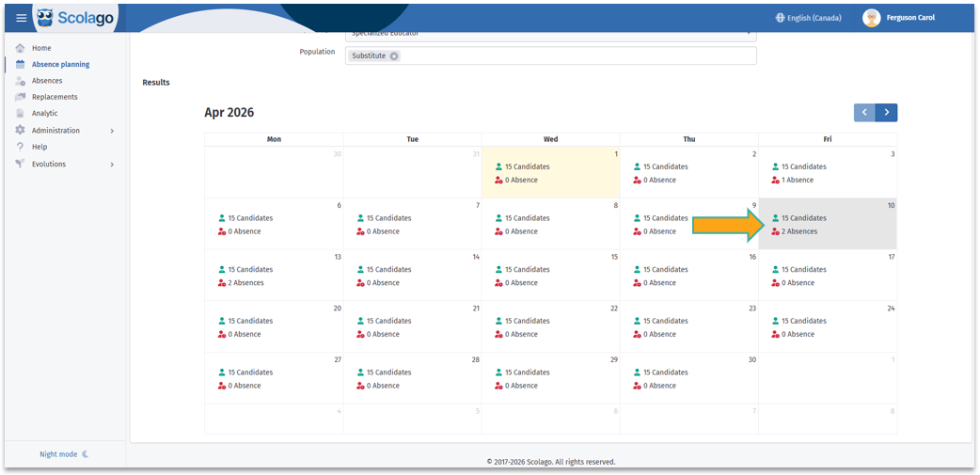Click '15 Candidates' on April 6
The image size is (980, 475).
[250, 218]
